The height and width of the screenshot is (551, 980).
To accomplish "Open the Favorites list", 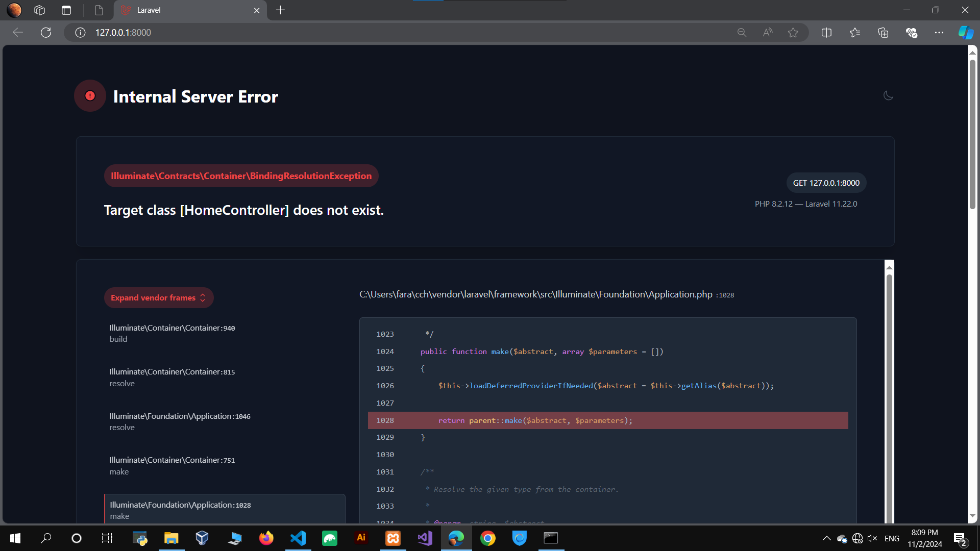I will [855, 32].
